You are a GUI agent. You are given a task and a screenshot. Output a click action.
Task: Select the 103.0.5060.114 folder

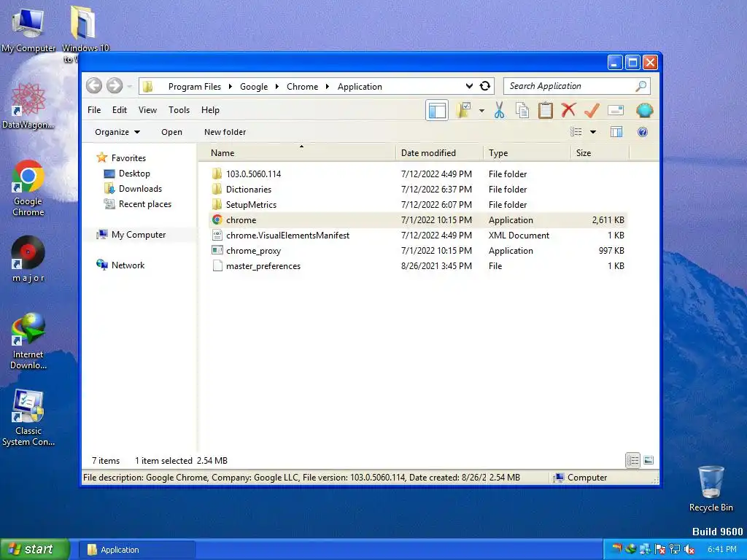[x=417, y=174]
